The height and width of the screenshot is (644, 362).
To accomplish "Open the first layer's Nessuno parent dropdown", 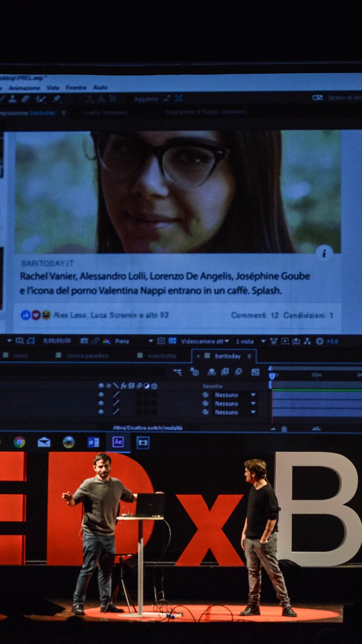I will [235, 395].
